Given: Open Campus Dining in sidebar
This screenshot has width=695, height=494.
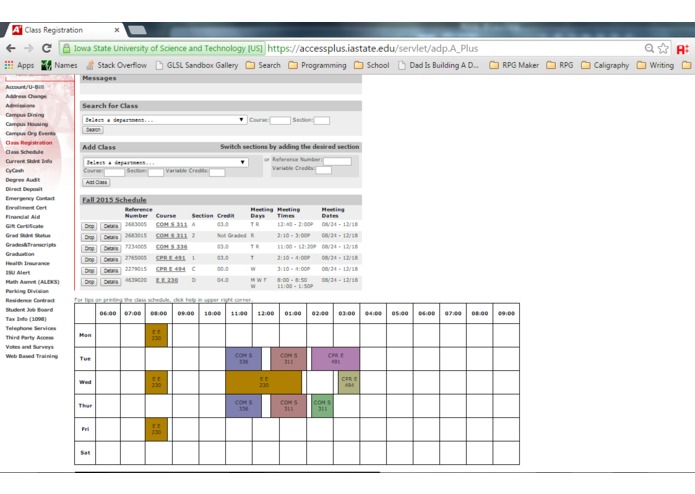Looking at the screenshot, I should pos(25,115).
